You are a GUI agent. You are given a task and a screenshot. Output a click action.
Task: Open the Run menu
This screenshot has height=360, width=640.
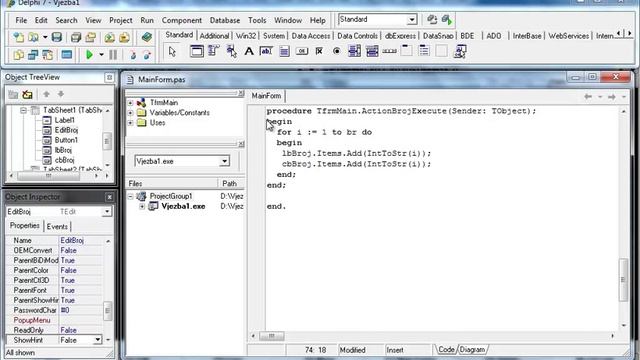pyautogui.click(x=147, y=20)
